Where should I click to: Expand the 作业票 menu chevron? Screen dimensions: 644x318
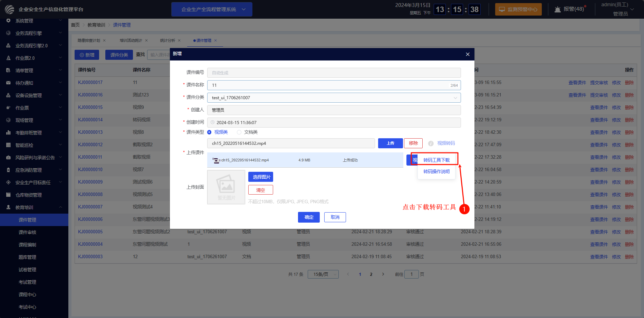(x=60, y=108)
